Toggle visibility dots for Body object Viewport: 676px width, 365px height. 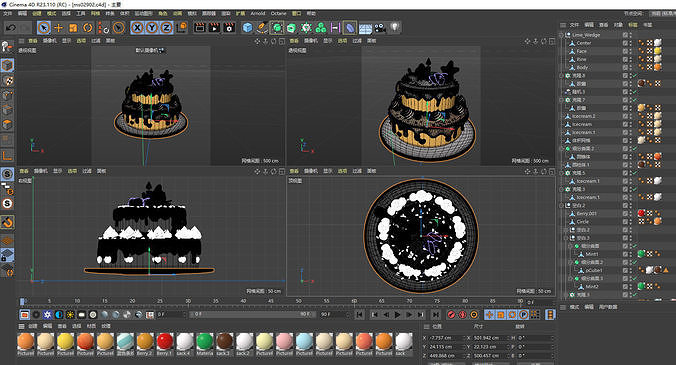pyautogui.click(x=631, y=68)
